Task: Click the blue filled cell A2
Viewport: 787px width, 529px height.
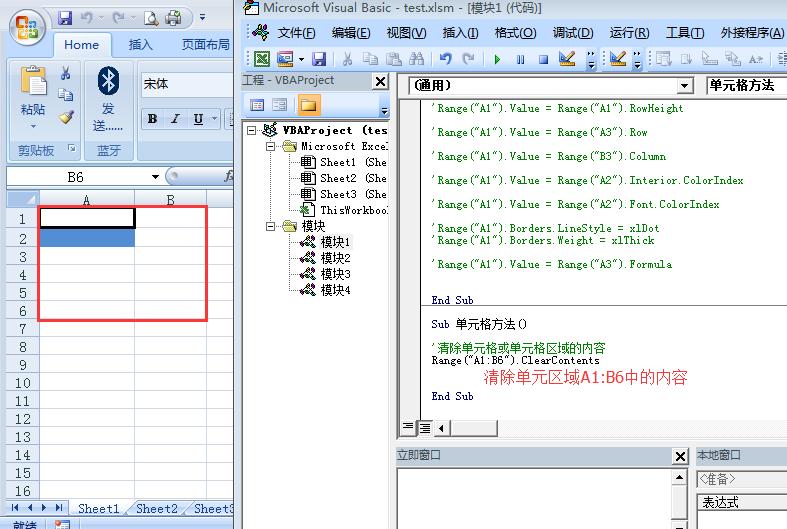Action: pyautogui.click(x=87, y=238)
